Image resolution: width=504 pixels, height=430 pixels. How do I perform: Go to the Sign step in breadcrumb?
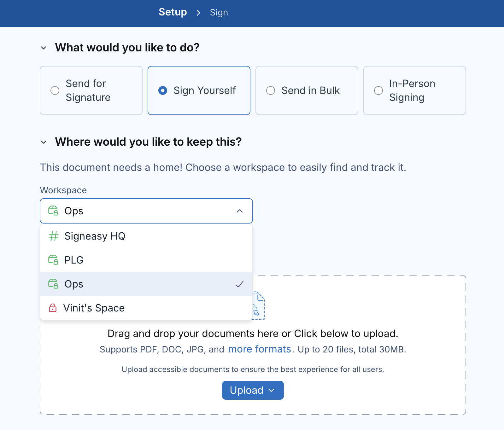tap(219, 12)
